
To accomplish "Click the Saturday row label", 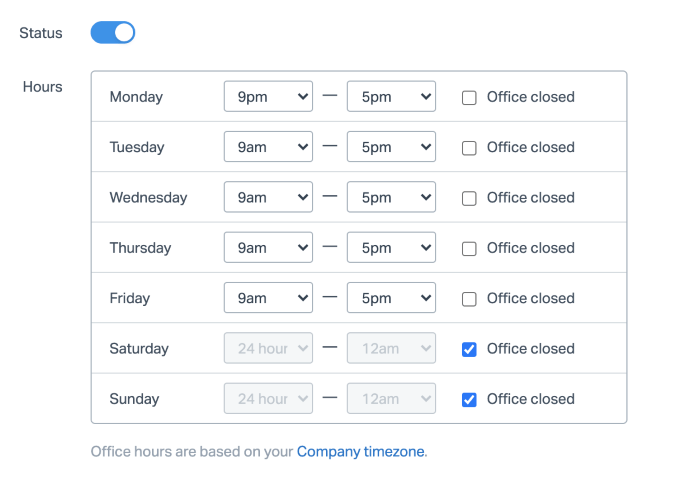I will [x=139, y=349].
